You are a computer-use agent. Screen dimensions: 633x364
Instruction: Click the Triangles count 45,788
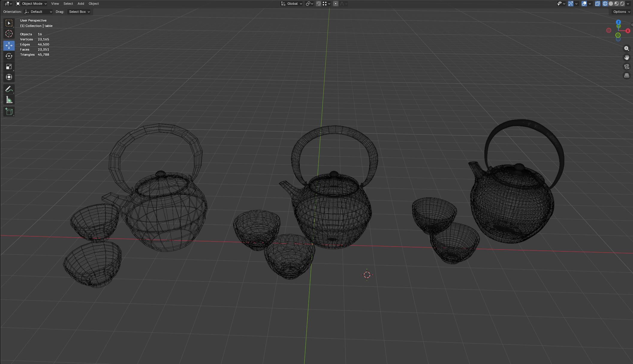point(43,55)
